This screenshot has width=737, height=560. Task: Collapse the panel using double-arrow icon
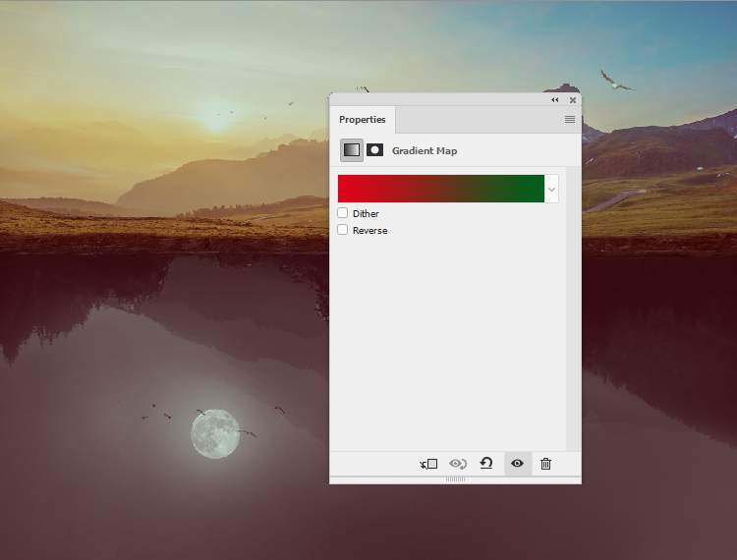coord(554,100)
